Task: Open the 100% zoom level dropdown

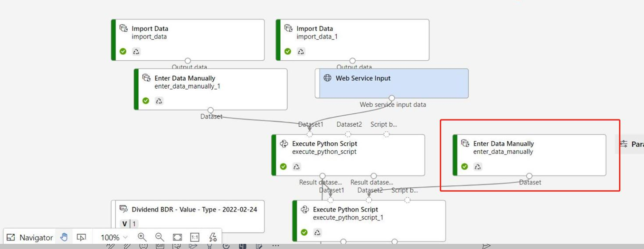Action: [114, 237]
